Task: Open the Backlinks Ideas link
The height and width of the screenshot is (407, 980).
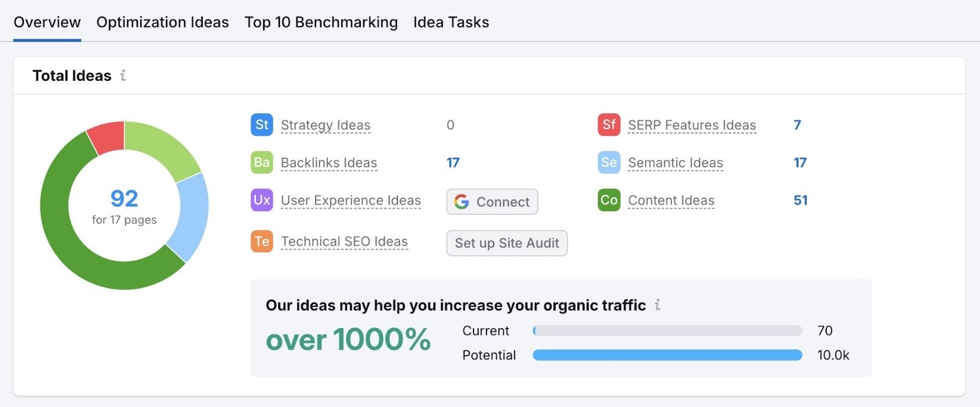Action: [x=328, y=163]
